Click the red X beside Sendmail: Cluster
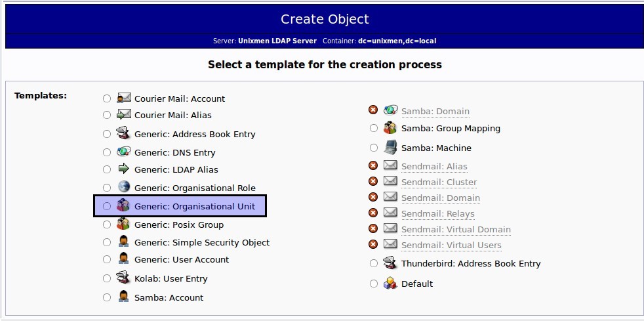The width and height of the screenshot is (644, 321). pos(373,181)
